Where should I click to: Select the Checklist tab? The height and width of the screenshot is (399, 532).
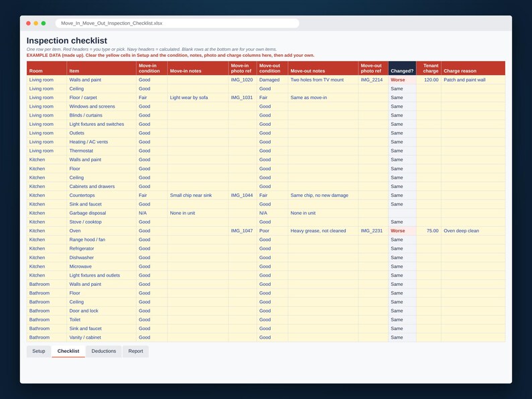(x=68, y=351)
